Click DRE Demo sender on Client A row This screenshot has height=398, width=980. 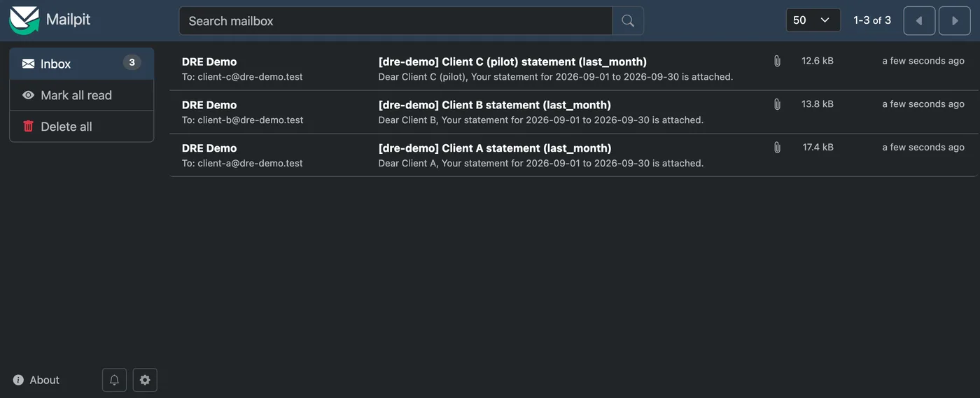click(209, 148)
